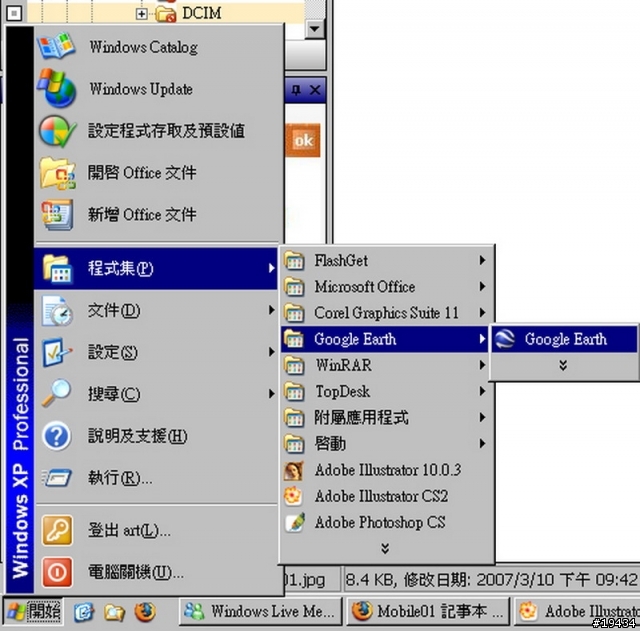Choose Google Earth folder in programs menu
Image resolution: width=640 pixels, height=631 pixels.
[385, 339]
